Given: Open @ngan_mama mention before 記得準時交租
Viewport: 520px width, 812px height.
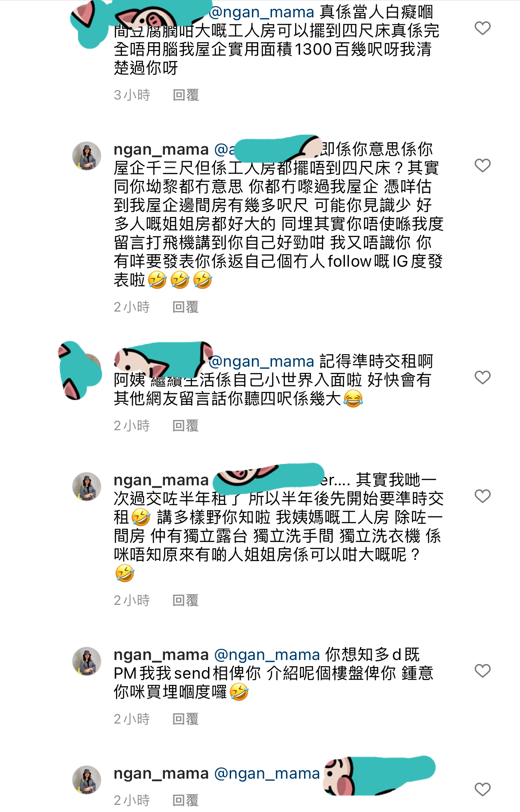Looking at the screenshot, I should [261, 362].
